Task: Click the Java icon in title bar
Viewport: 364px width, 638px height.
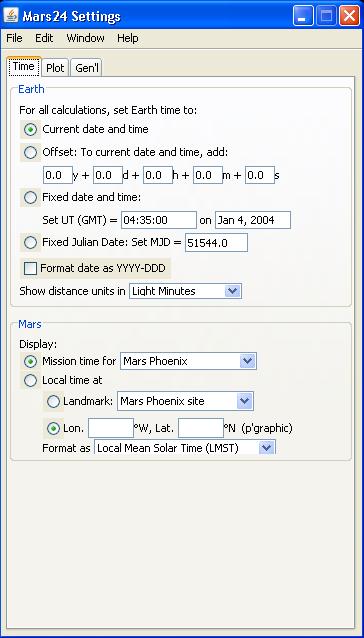Action: tap(11, 15)
